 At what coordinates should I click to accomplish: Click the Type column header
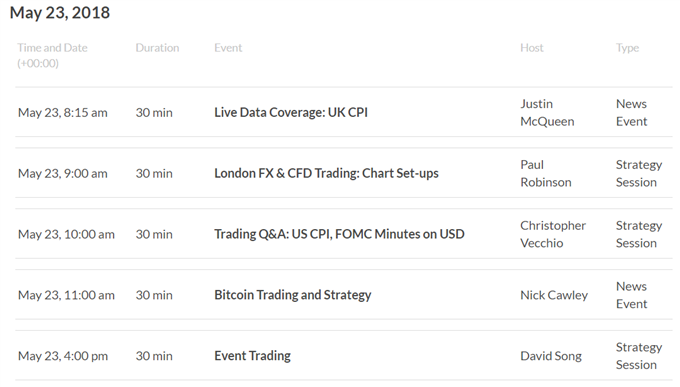tap(628, 48)
